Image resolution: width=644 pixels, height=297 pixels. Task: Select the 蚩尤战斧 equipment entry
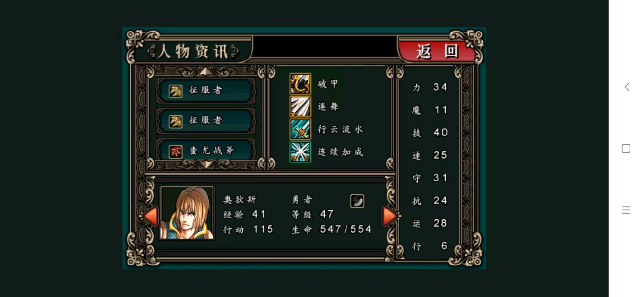(x=206, y=150)
